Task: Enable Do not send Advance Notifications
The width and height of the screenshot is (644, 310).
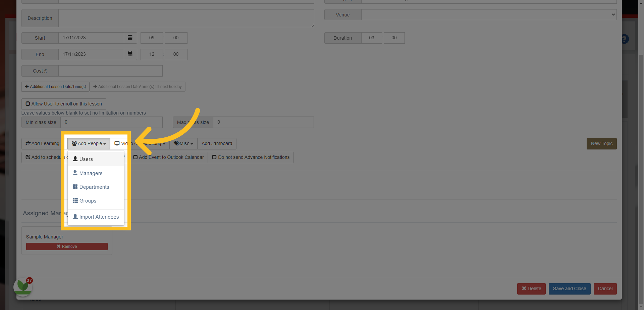Action: (x=251, y=157)
